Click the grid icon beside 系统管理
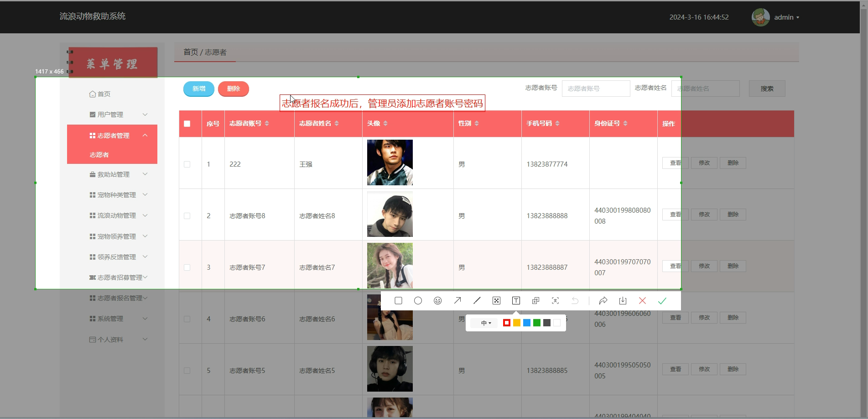Screen dimensions: 868x419 click(x=93, y=319)
